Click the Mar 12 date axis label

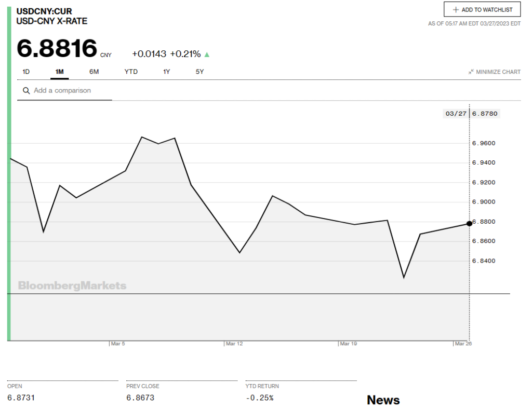(x=234, y=344)
